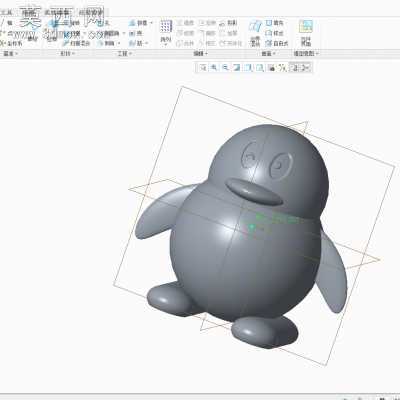The width and height of the screenshot is (400, 400).
Task: Open the Saved Orientations dropdown
Action: tap(260, 68)
